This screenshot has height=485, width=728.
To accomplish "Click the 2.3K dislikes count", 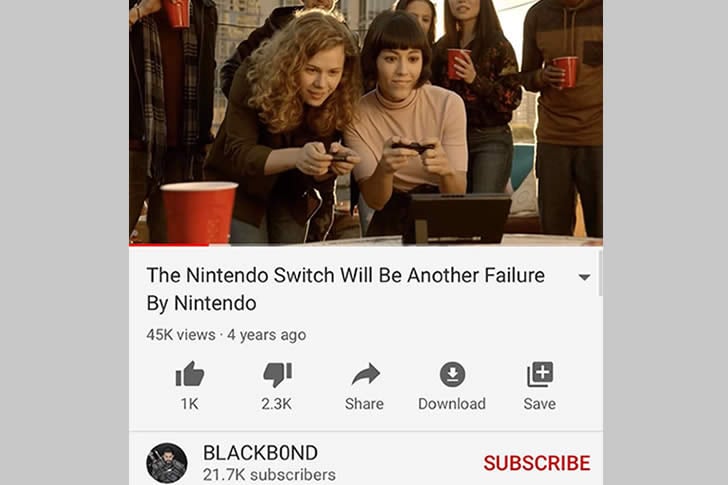I will [277, 404].
